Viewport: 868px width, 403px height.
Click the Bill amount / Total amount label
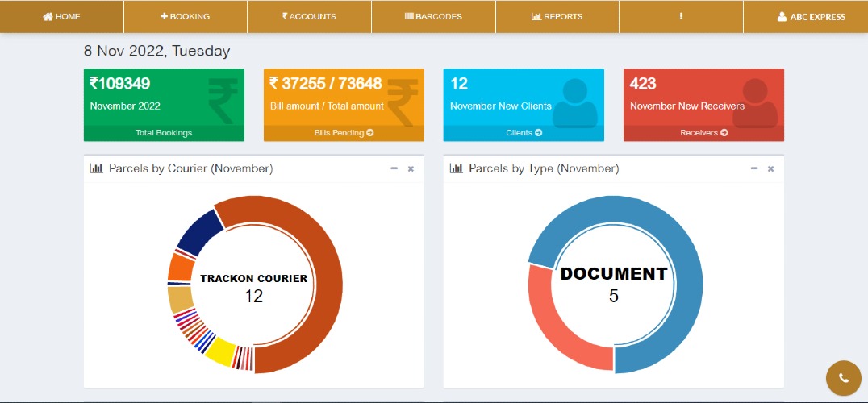pyautogui.click(x=327, y=106)
